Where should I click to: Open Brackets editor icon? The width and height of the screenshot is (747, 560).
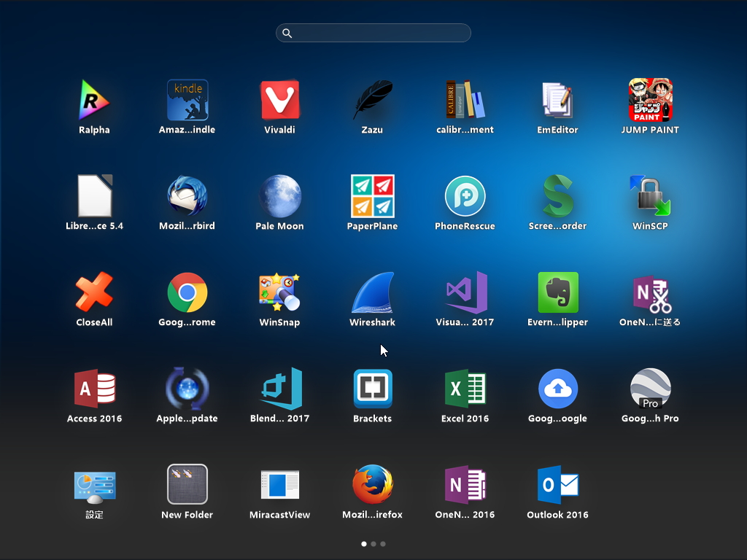(x=373, y=388)
